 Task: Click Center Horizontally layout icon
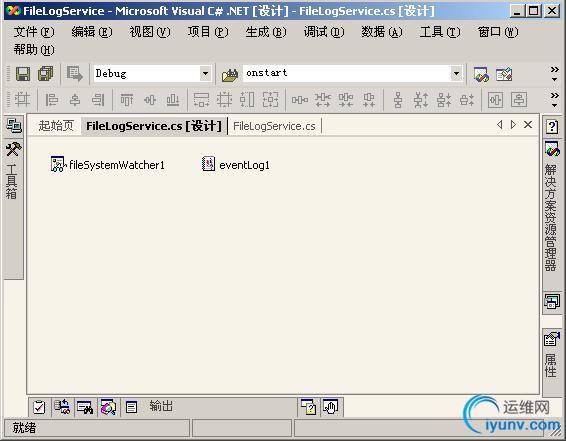(x=496, y=100)
